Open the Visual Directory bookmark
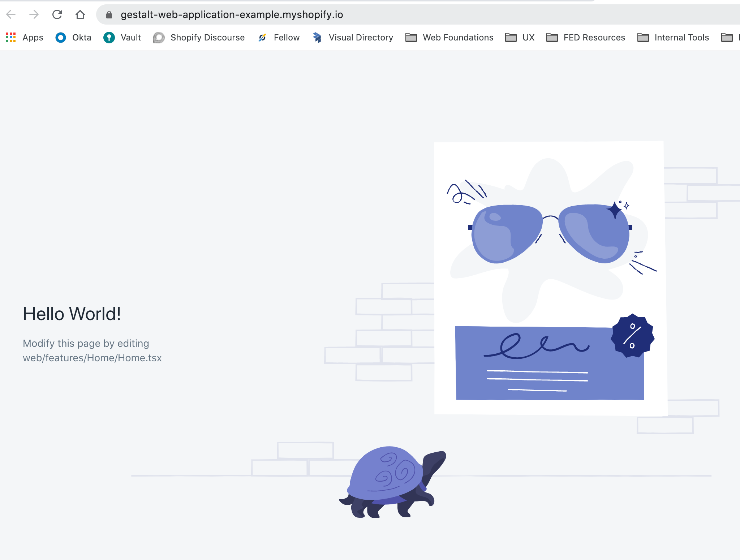Image resolution: width=740 pixels, height=560 pixels. [x=353, y=38]
